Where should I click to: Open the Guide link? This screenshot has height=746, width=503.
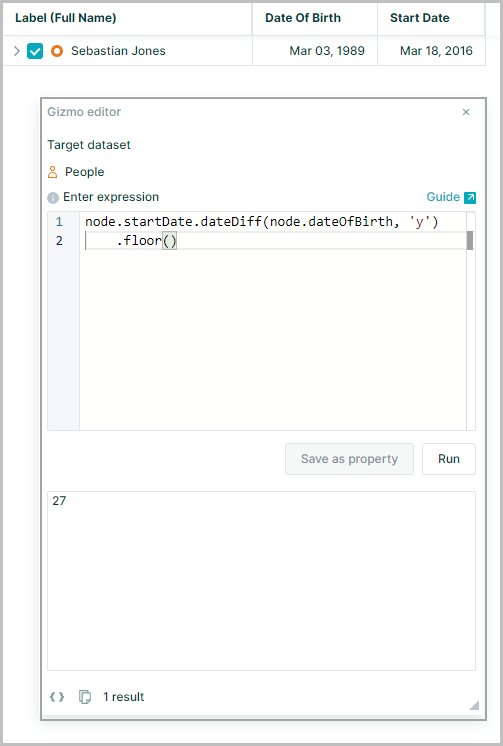pyautogui.click(x=443, y=197)
